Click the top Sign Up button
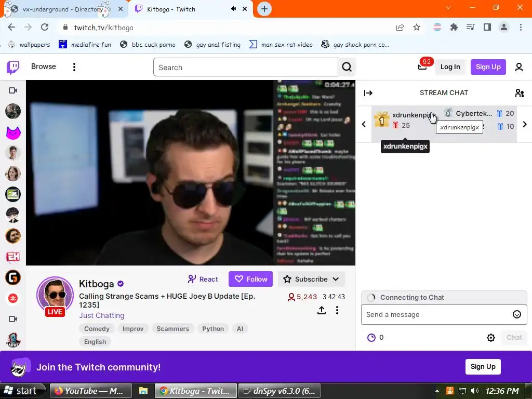Image resolution: width=532 pixels, height=399 pixels. coord(488,67)
